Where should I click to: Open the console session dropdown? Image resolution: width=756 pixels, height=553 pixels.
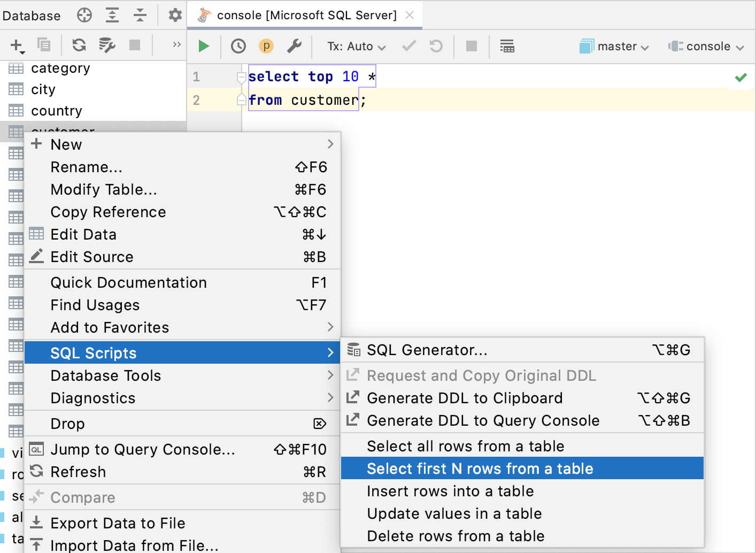point(706,46)
